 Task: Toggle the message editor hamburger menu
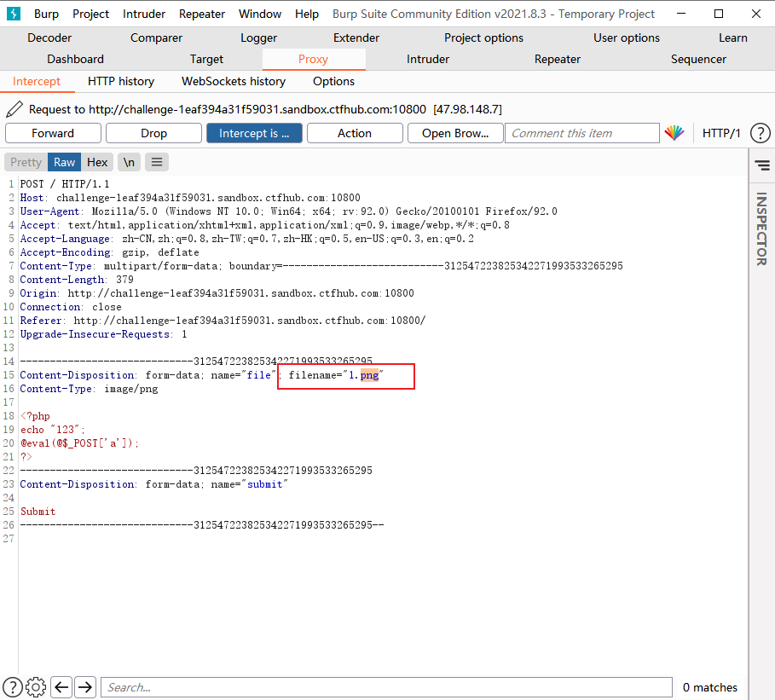point(157,162)
